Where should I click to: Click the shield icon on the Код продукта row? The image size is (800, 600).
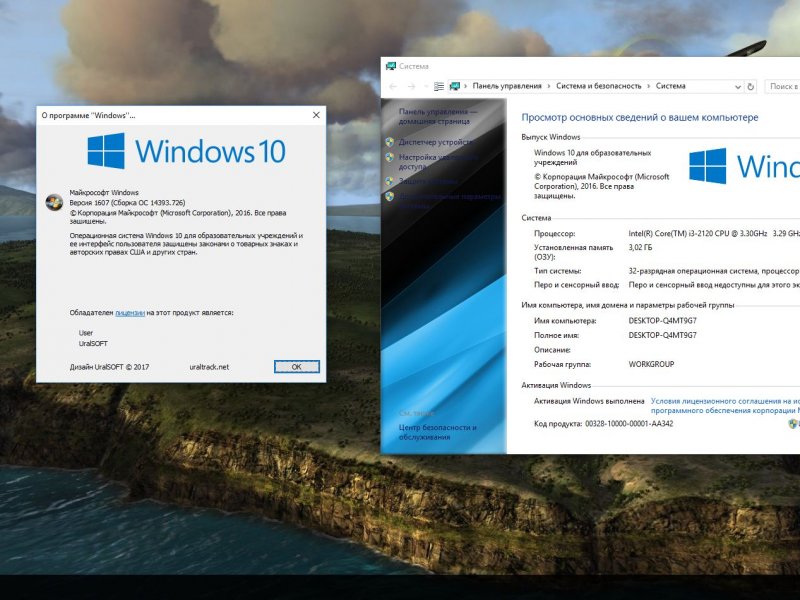pos(793,423)
